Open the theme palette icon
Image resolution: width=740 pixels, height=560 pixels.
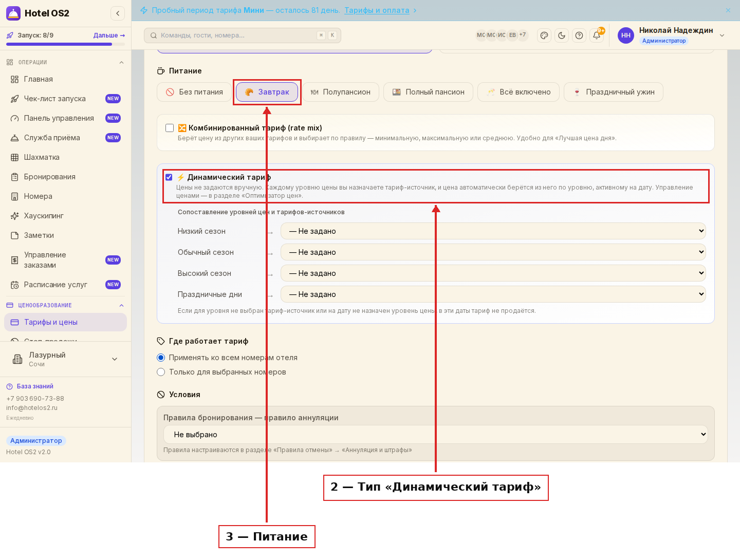[544, 35]
